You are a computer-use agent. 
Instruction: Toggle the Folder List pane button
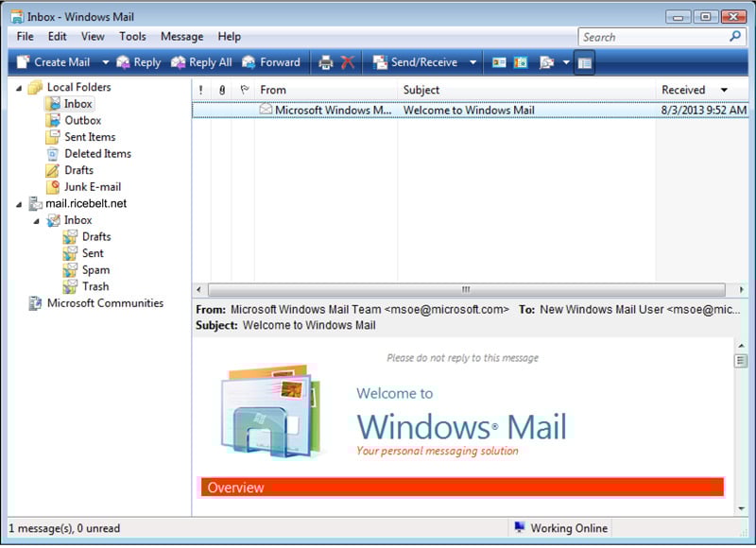coord(584,62)
